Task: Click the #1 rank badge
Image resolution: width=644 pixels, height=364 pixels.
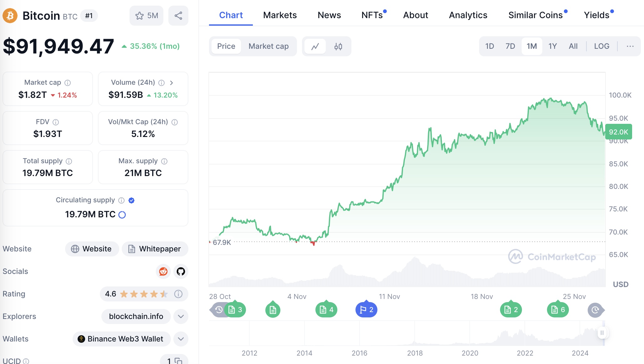Action: pos(89,16)
